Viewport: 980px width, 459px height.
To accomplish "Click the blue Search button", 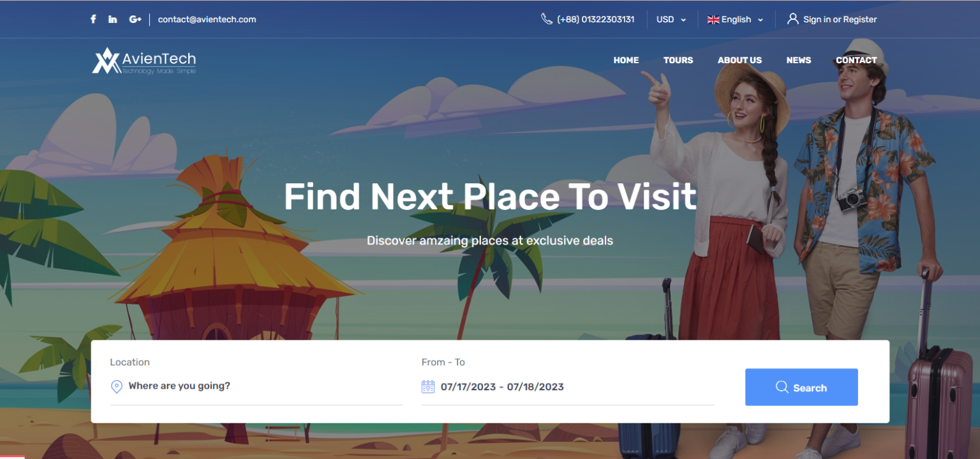I will (801, 387).
